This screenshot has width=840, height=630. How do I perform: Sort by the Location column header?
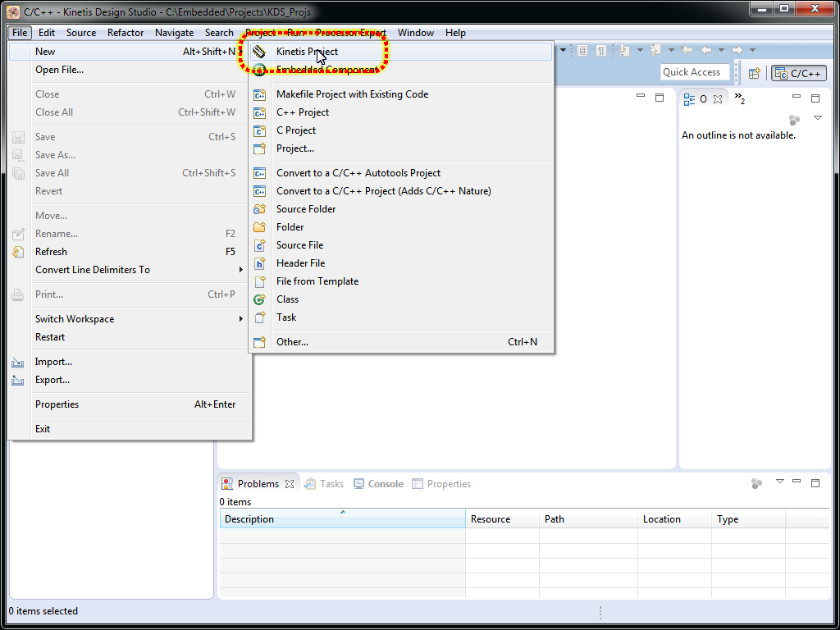(x=675, y=519)
